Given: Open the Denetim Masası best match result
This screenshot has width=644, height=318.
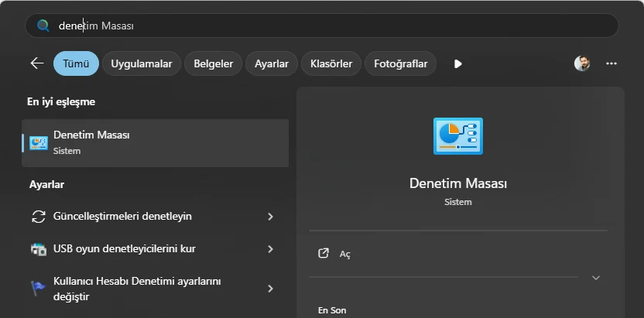Looking at the screenshot, I should tap(156, 143).
